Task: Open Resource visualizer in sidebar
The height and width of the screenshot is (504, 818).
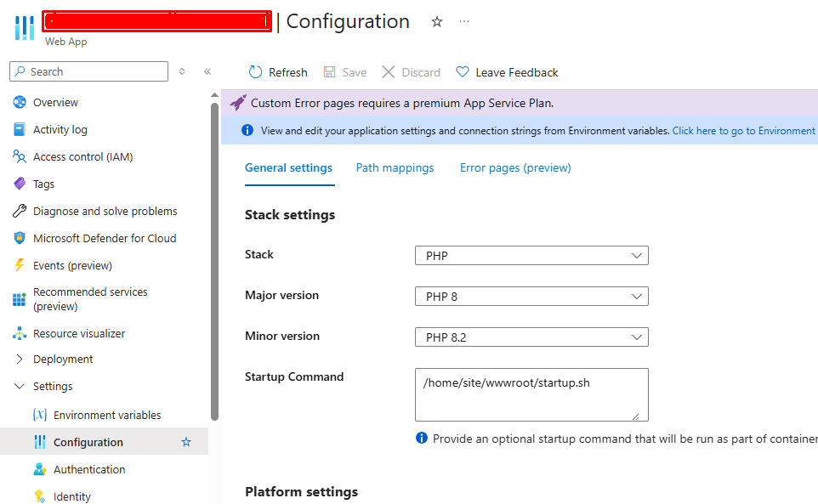Action: tap(79, 333)
